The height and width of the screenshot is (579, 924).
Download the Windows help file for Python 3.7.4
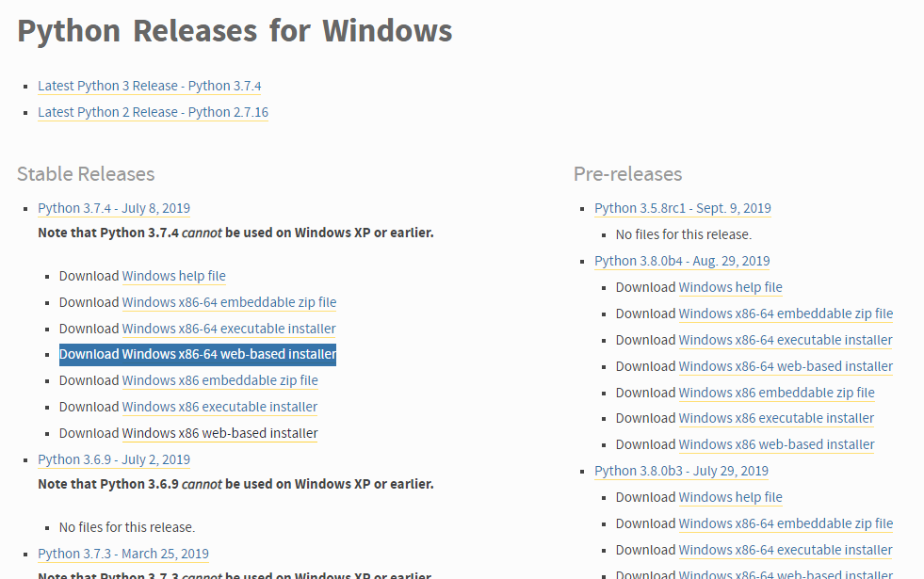click(173, 276)
